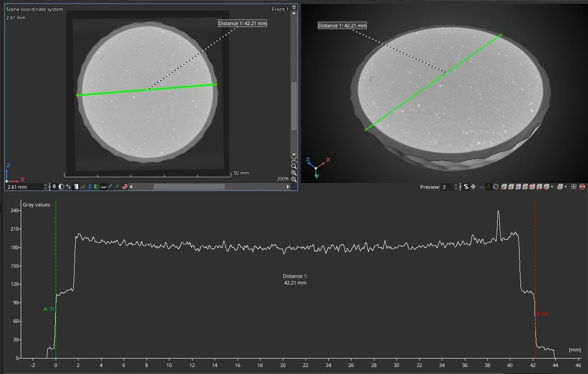Viewport: 588px width, 374px height.
Task: Click the cube view icon next to hexagon
Action: point(503,187)
